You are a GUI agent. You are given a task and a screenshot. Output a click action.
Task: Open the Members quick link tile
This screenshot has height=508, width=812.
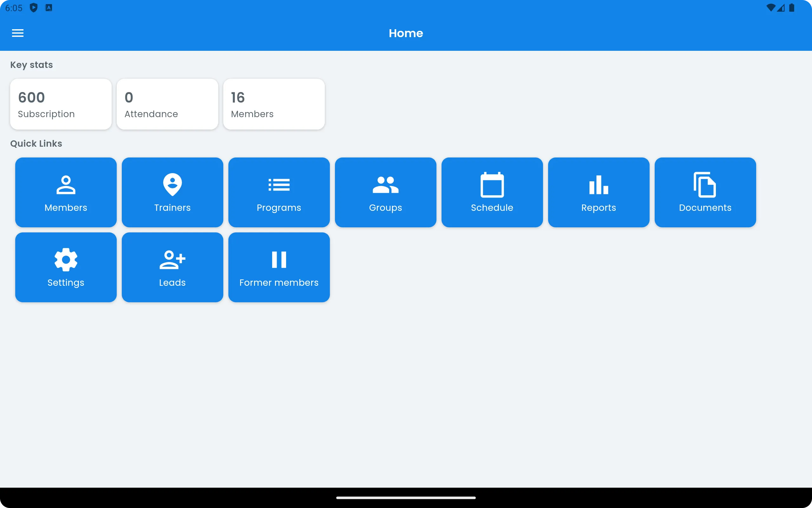click(x=66, y=192)
